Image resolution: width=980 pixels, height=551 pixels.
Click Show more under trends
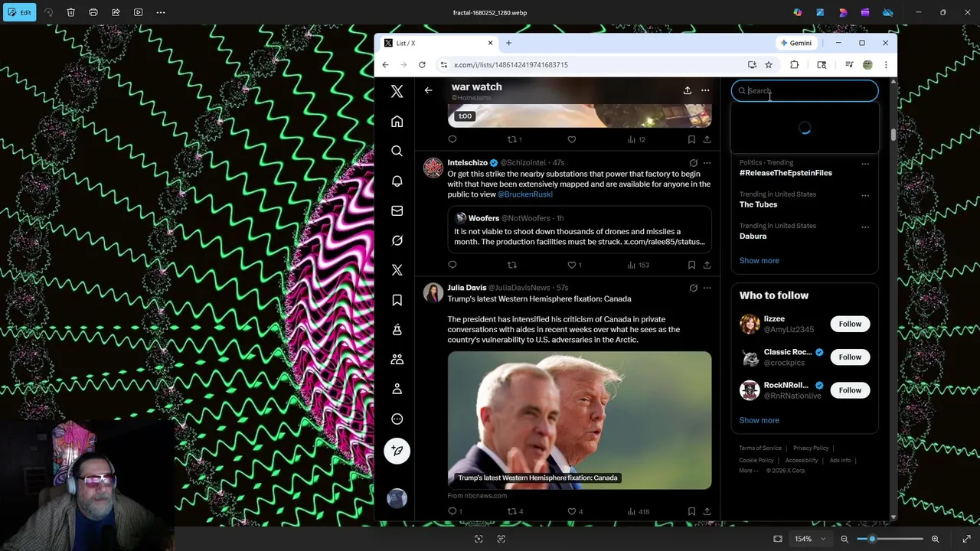tap(759, 260)
